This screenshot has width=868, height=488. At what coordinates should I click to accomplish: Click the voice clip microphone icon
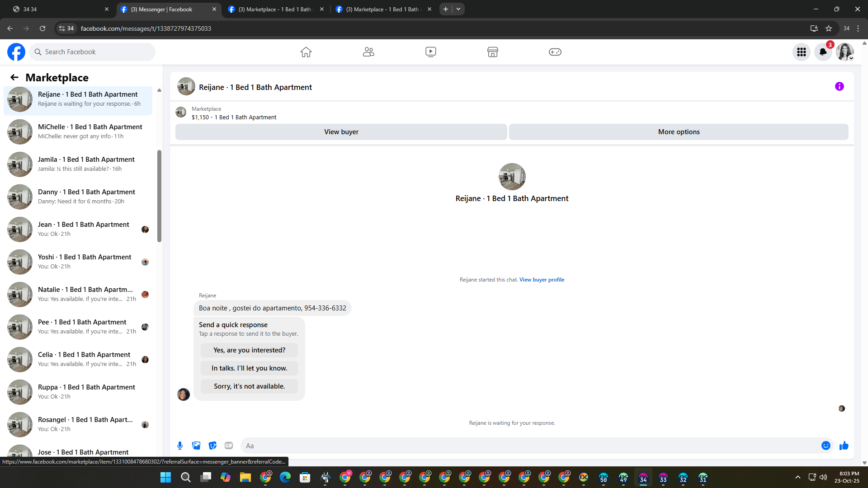click(180, 446)
